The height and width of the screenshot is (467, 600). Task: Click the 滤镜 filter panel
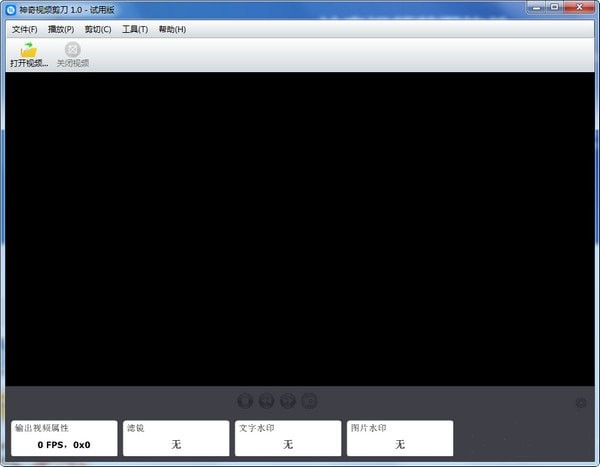coord(176,438)
